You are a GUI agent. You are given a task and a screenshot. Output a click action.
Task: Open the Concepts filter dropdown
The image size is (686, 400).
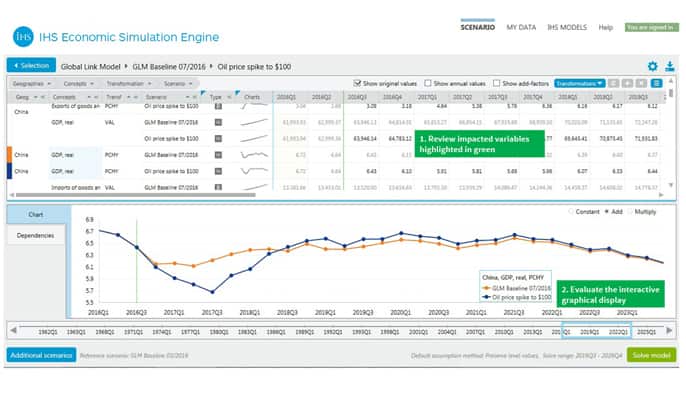[x=78, y=84]
